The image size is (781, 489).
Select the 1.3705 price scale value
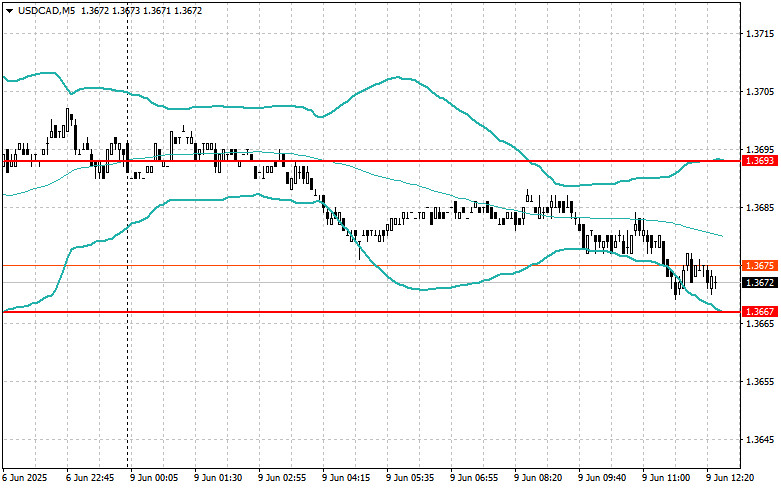coord(760,92)
